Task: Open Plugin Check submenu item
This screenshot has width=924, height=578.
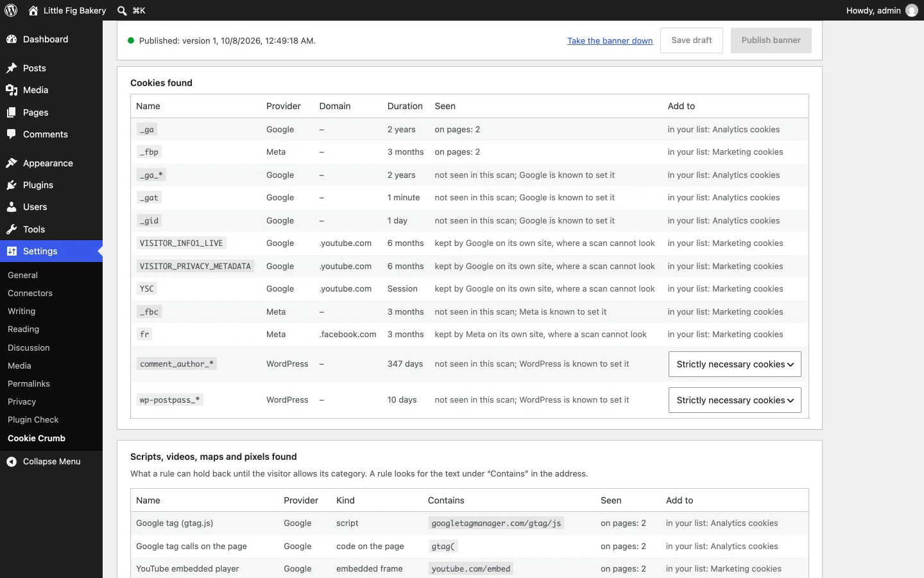Action: point(33,419)
